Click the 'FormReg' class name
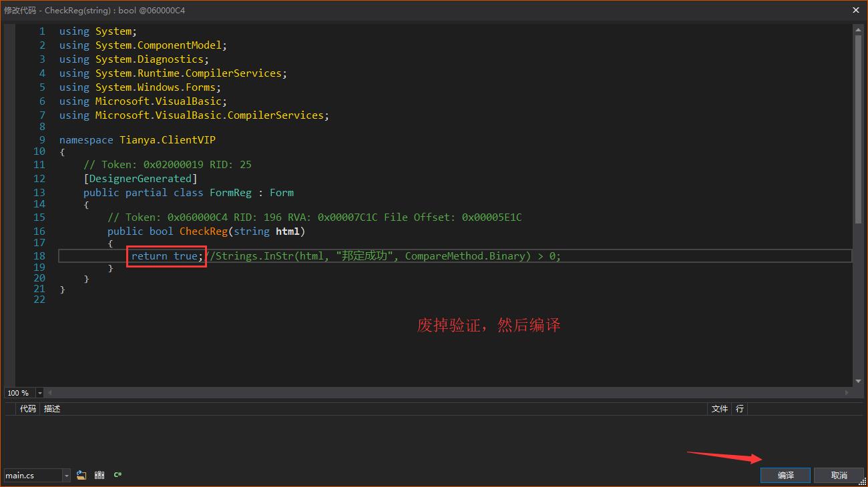The height and width of the screenshot is (487, 868). point(230,193)
